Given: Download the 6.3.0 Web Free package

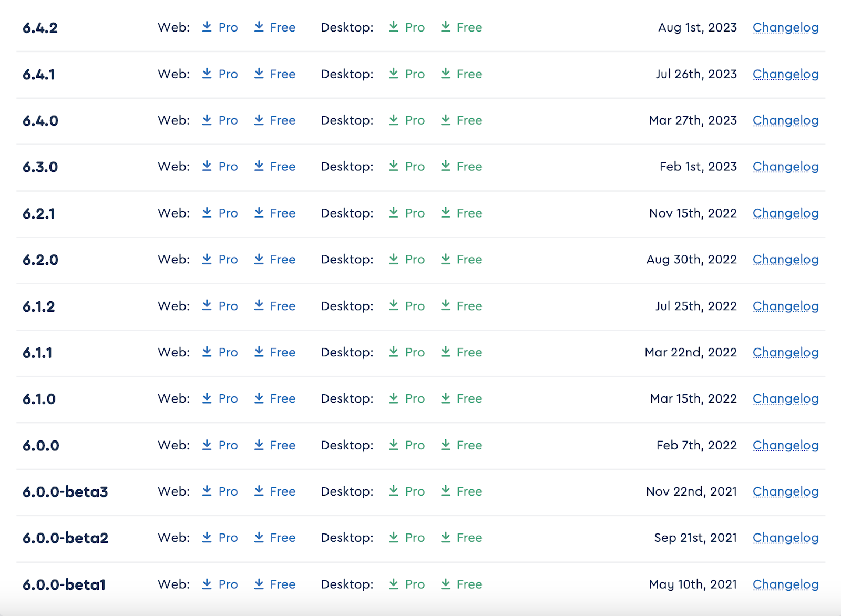Looking at the screenshot, I should click(274, 167).
